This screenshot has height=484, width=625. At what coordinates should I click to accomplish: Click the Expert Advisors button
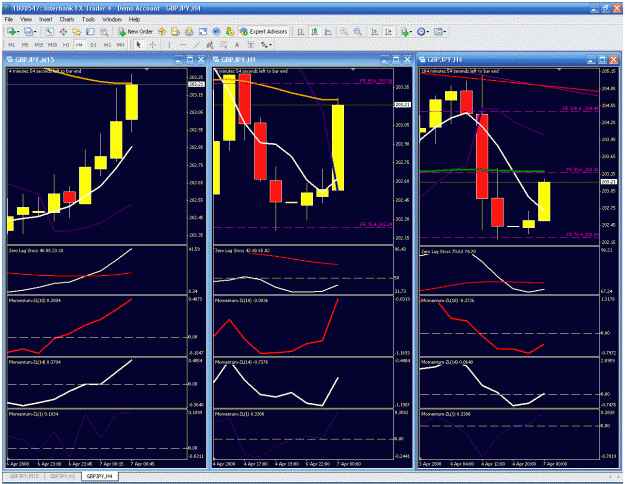point(263,31)
